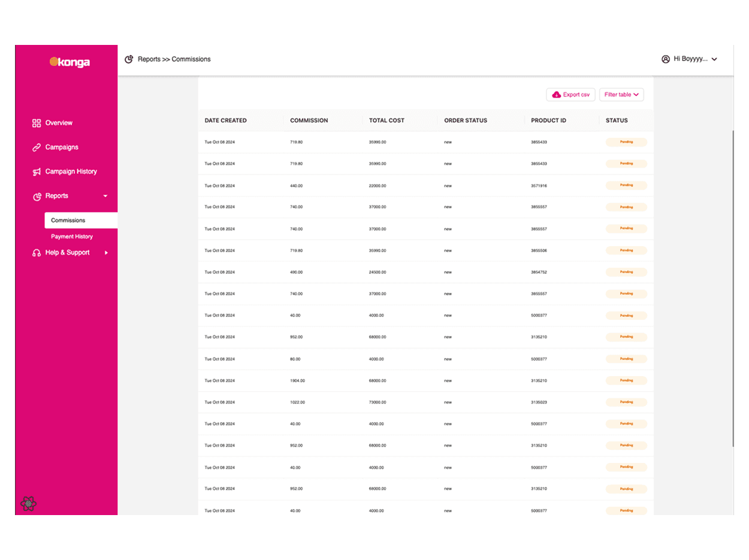This screenshot has height=560, width=749.
Task: Open the Filter table dropdown
Action: tap(621, 95)
